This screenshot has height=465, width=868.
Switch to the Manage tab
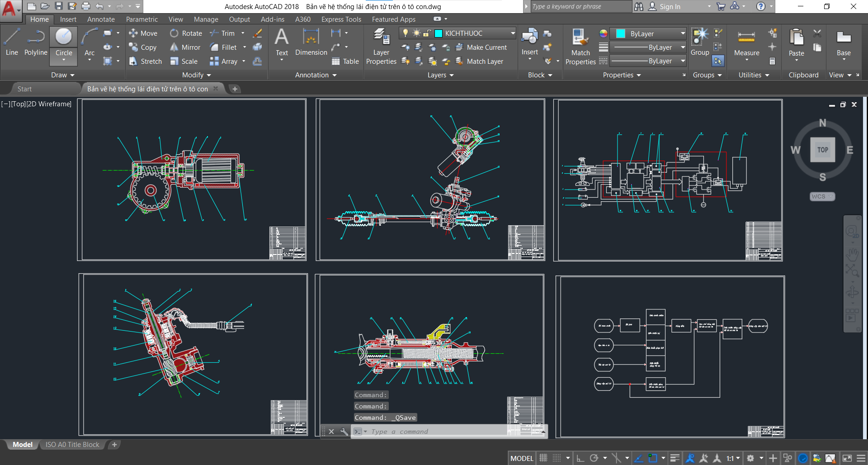pyautogui.click(x=206, y=19)
